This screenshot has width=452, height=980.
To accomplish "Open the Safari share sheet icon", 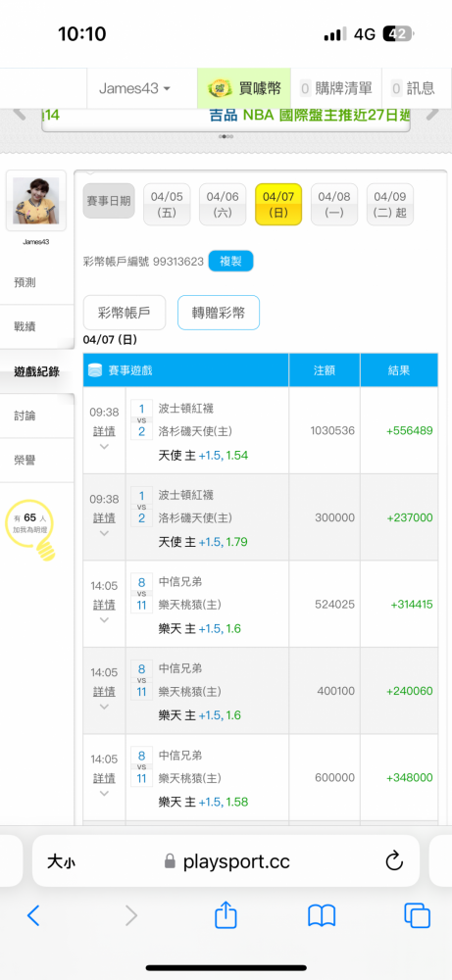I will (x=226, y=915).
